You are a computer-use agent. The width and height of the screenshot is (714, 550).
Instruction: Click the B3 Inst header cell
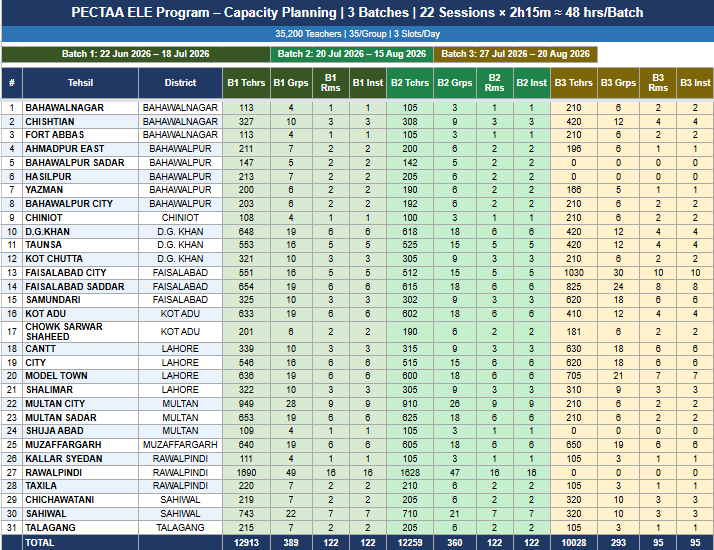695,83
